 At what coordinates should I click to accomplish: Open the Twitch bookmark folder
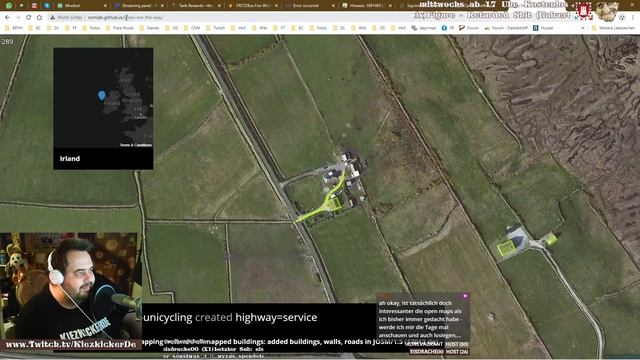coord(216,28)
